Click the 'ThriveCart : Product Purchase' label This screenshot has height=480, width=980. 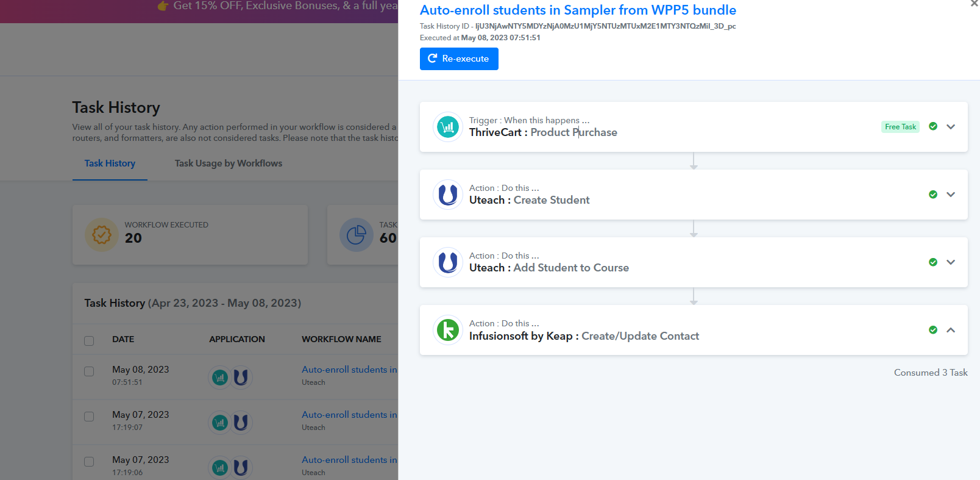543,132
